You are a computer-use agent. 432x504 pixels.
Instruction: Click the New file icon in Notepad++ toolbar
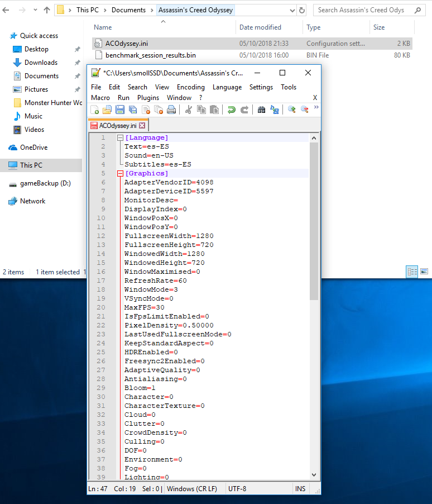(x=95, y=110)
